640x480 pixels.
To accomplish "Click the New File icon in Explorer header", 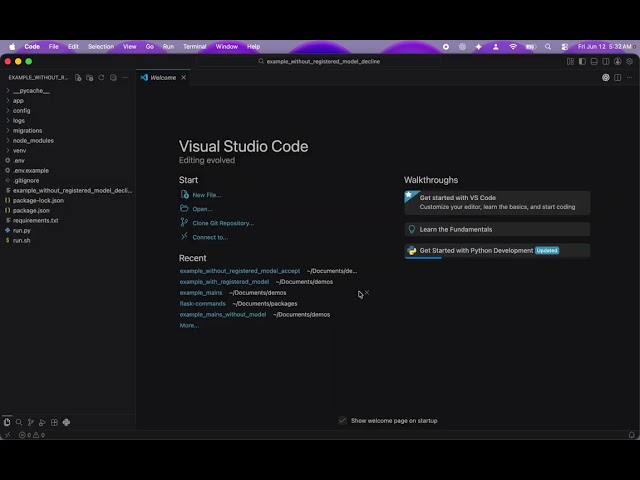I will 78,78.
